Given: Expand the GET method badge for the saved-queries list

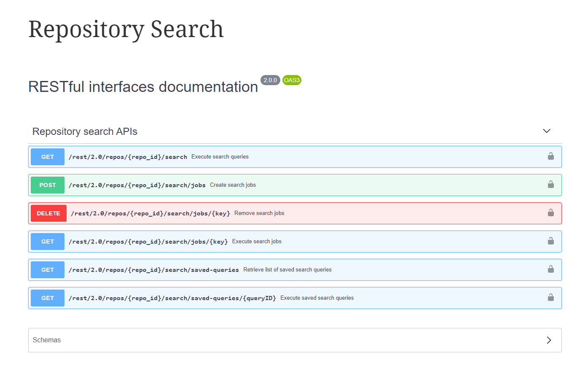Looking at the screenshot, I should coord(48,270).
